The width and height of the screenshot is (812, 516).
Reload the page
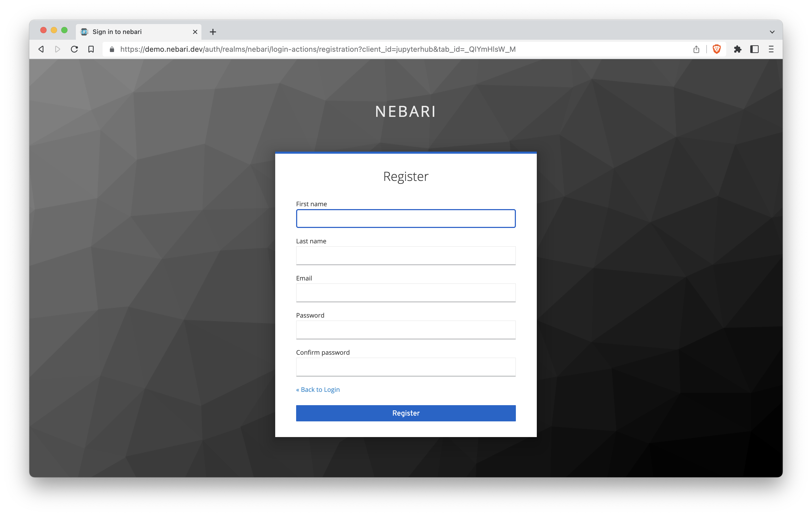point(74,49)
